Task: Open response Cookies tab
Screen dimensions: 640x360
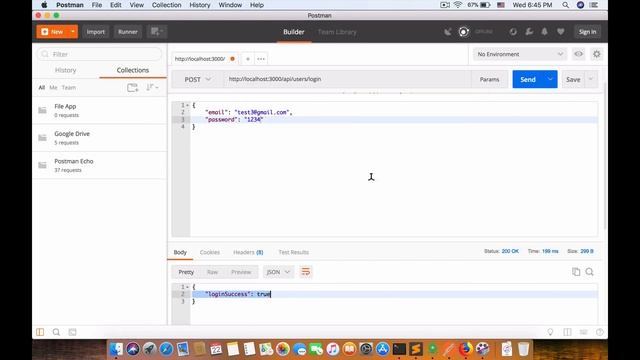Action: click(210, 252)
